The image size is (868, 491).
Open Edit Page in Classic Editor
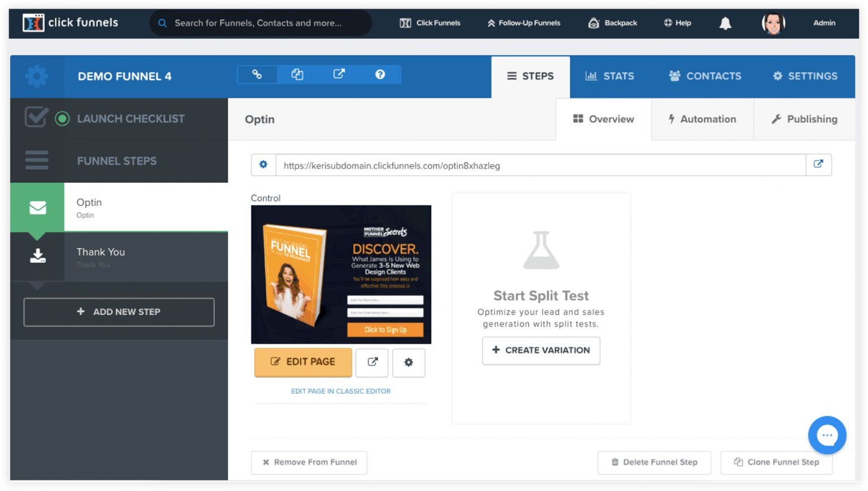[340, 391]
